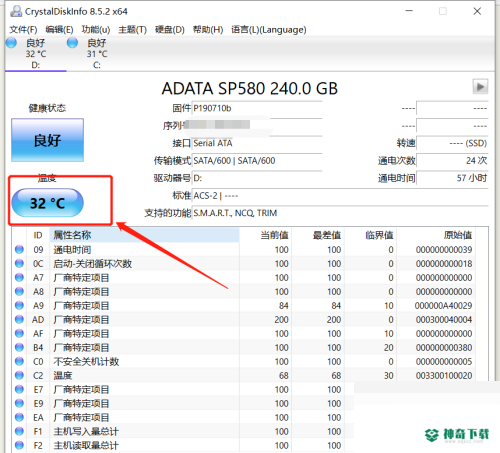This screenshot has width=500, height=453.
Task: Click the status dot for row EA
Action: (x=19, y=418)
